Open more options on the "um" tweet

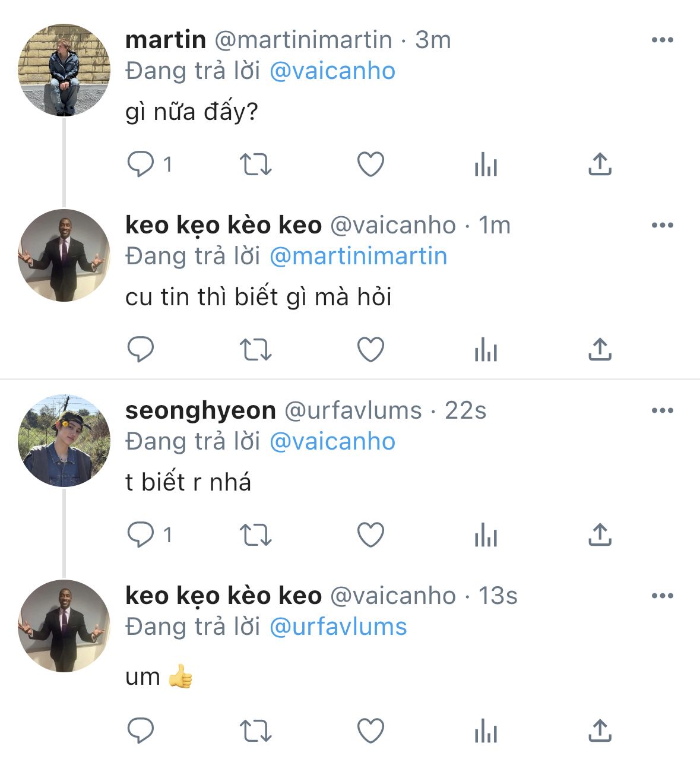[x=662, y=596]
